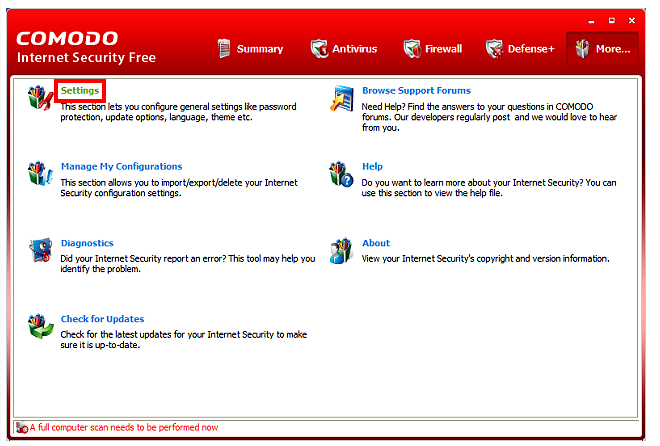Launch the Diagnostics link
This screenshot has height=446, width=660.
click(87, 243)
